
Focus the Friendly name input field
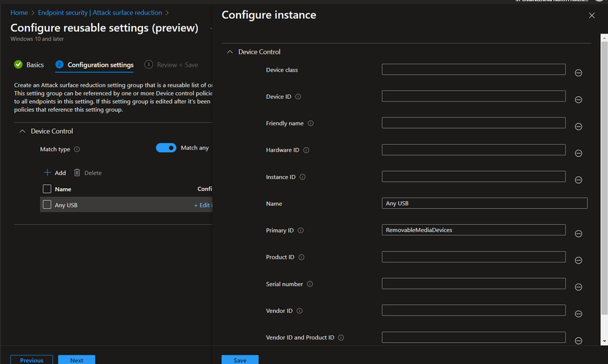(473, 123)
